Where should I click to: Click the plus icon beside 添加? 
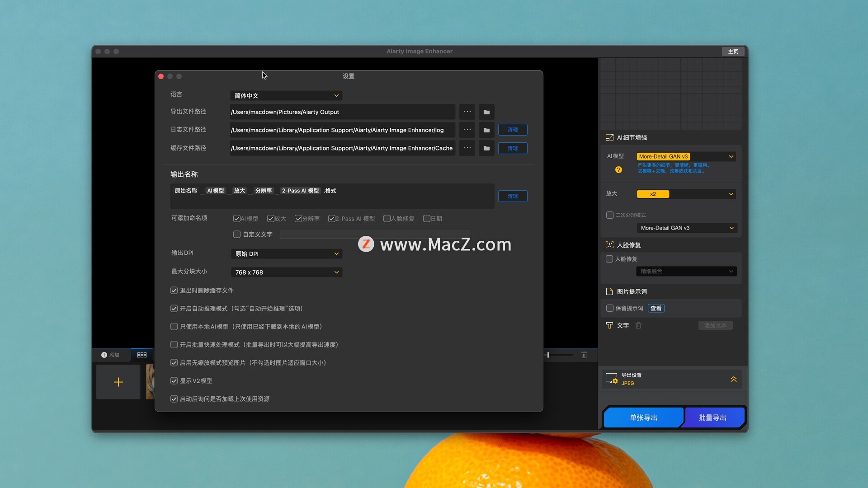(104, 355)
